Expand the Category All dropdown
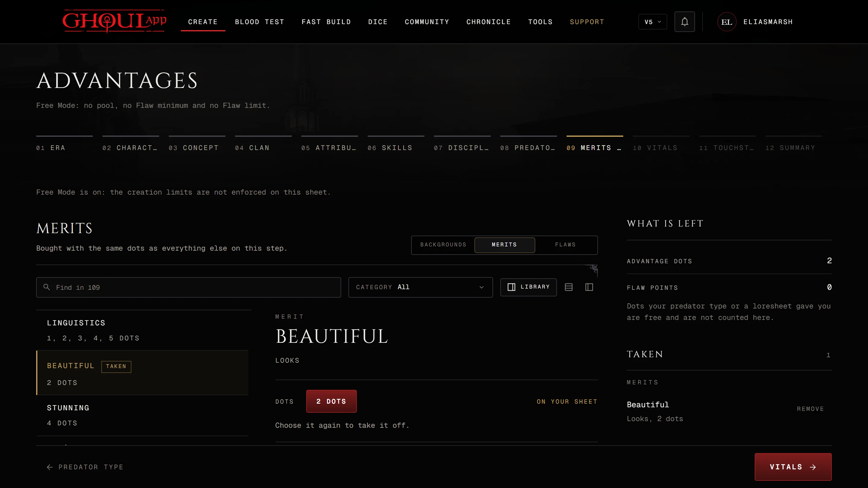The width and height of the screenshot is (868, 488). tap(420, 287)
